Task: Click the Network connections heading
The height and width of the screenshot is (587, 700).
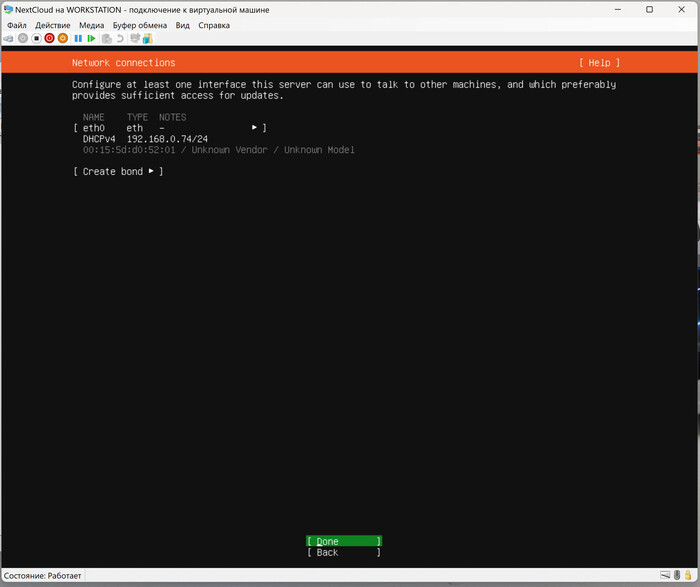Action: (x=124, y=63)
